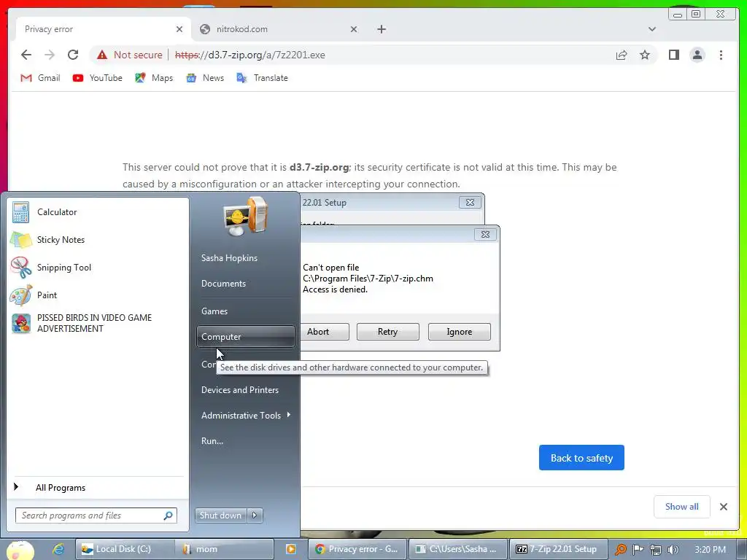This screenshot has width=747, height=560.
Task: Click the volume speaker icon in tray
Action: pyautogui.click(x=673, y=550)
